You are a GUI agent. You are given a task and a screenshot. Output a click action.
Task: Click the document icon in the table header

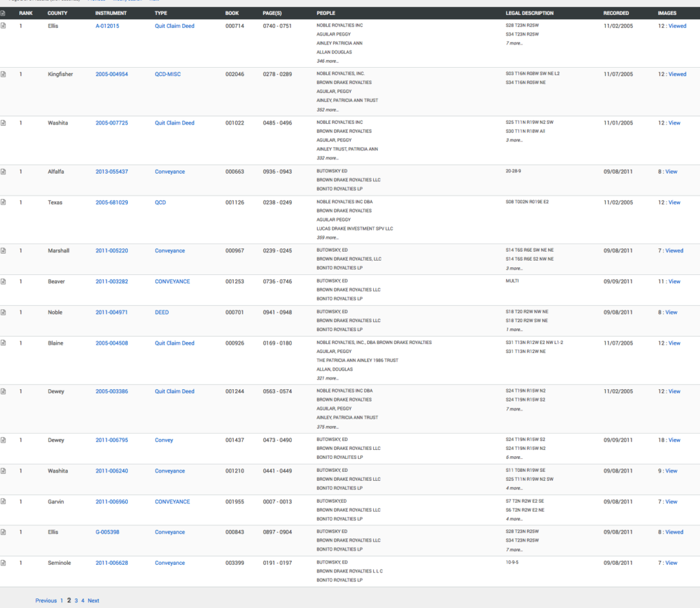(3, 14)
